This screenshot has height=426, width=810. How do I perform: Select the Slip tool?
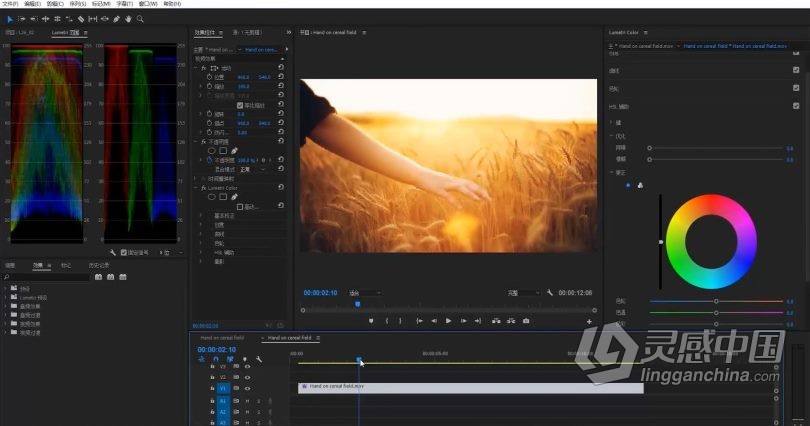[x=92, y=19]
